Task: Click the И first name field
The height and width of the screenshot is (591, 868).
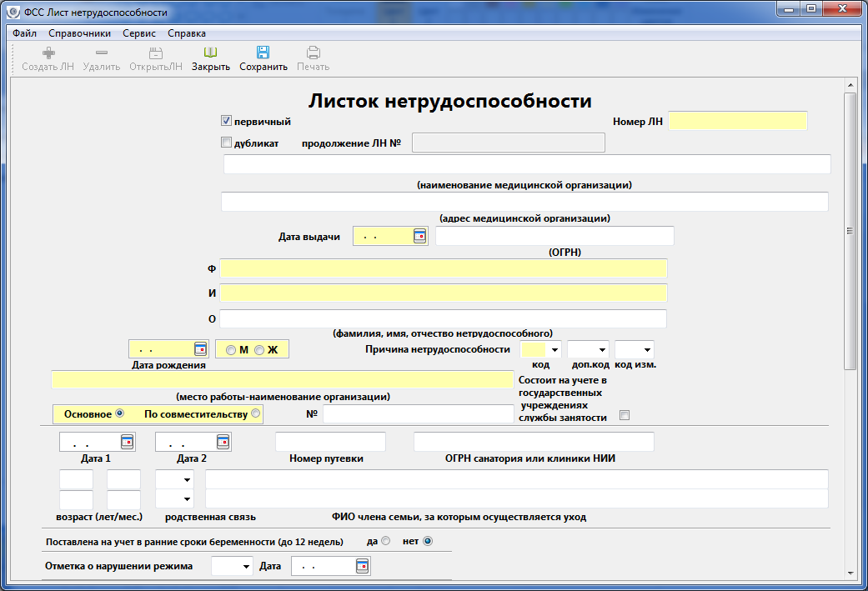Action: (x=444, y=293)
